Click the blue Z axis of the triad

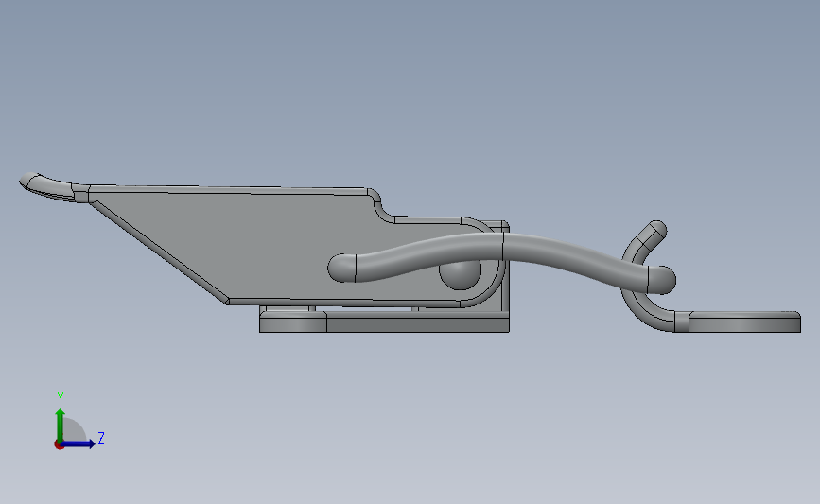[x=79, y=443]
